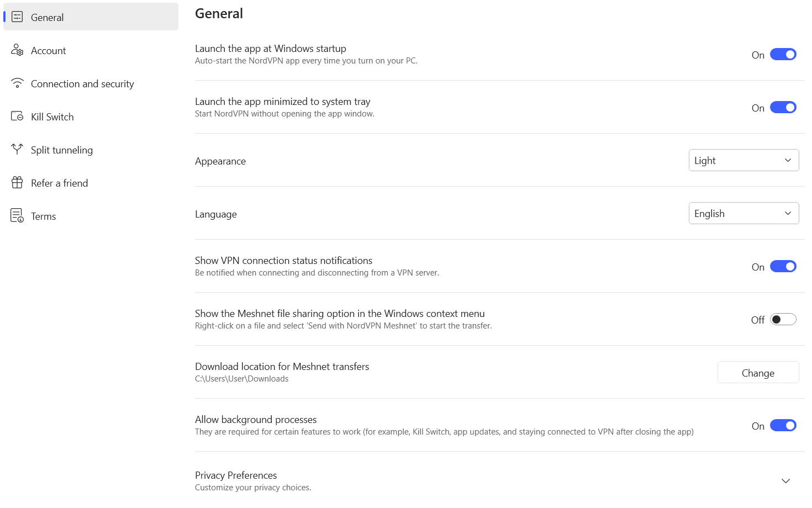Open the Account icon in sidebar
Viewport: 812px width, 508px height.
17,50
